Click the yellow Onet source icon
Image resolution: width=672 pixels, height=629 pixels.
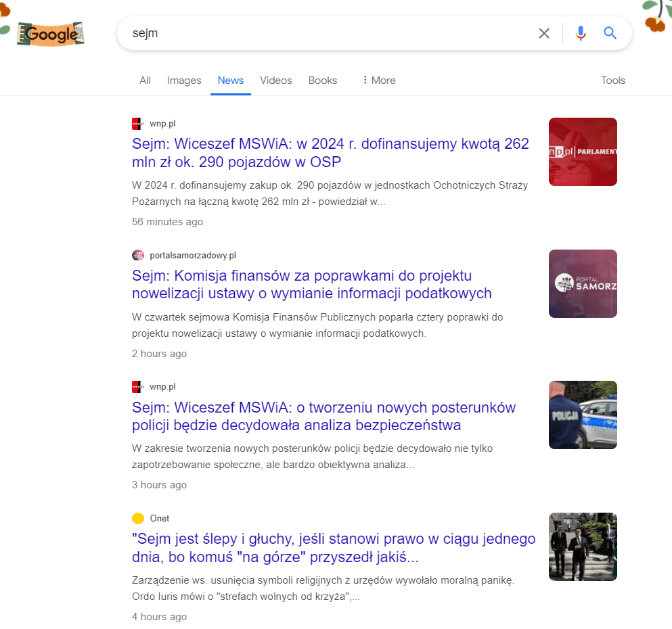[x=137, y=517]
